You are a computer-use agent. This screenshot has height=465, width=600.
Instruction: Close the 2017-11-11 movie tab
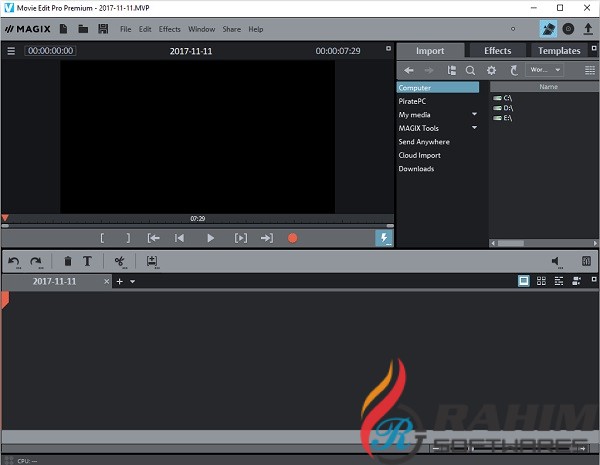point(106,282)
